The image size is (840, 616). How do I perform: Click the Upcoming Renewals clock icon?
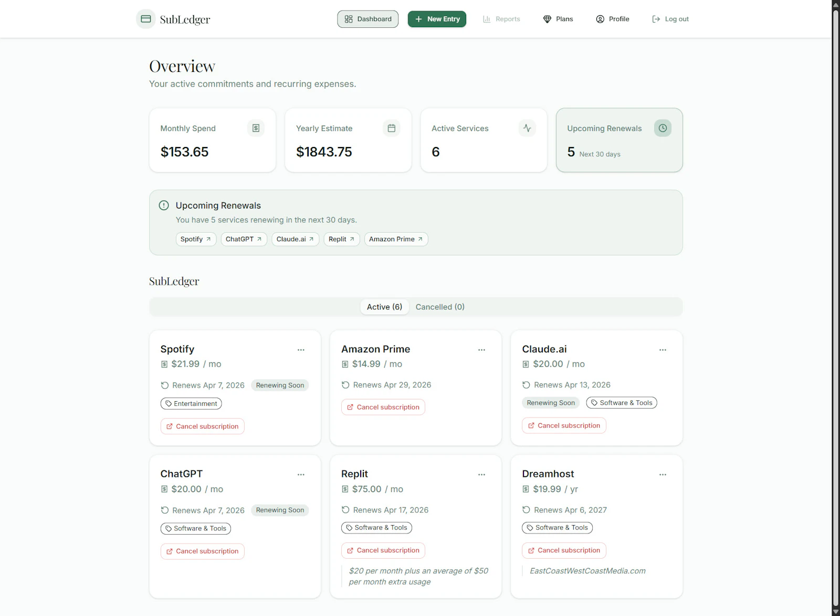pos(663,128)
